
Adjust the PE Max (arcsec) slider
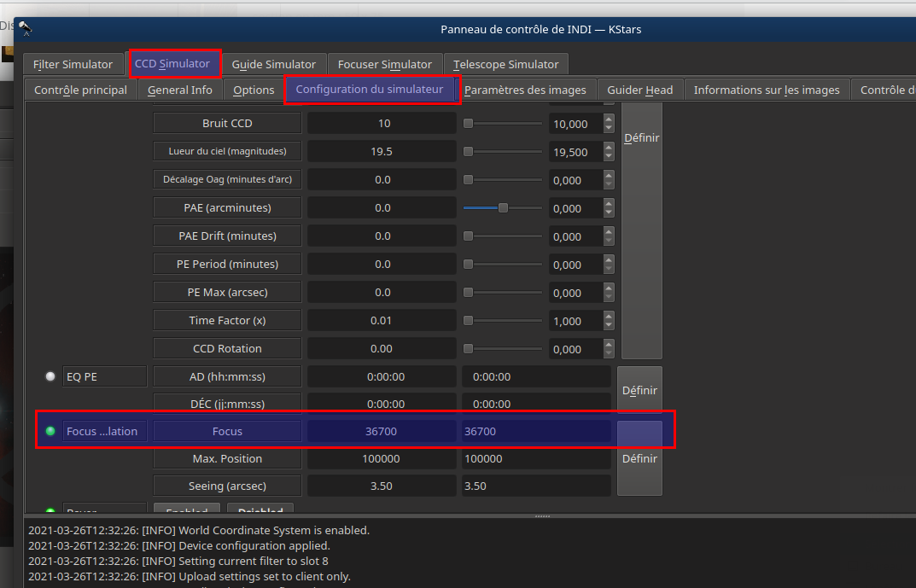point(503,292)
